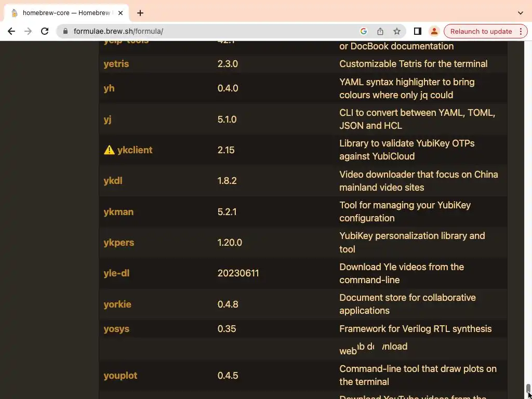
Task: Click version 5.1.0 in yj row
Action: click(227, 119)
